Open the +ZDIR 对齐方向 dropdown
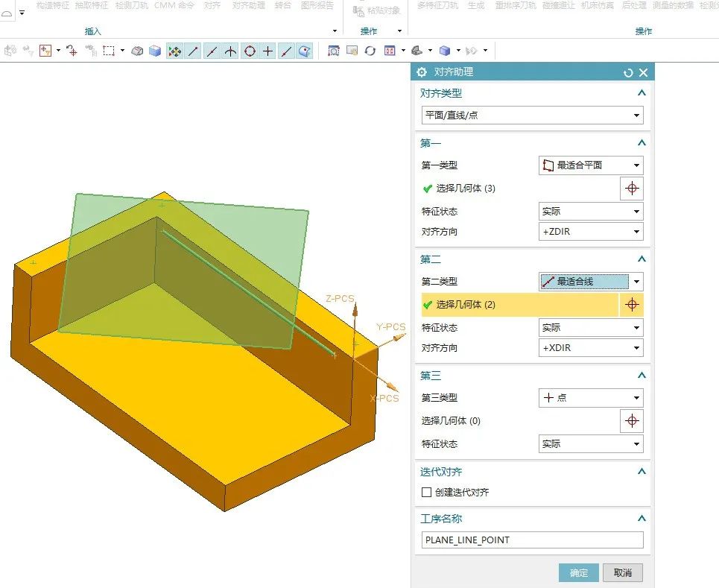Viewport: 719px width, 588px height. click(x=591, y=232)
